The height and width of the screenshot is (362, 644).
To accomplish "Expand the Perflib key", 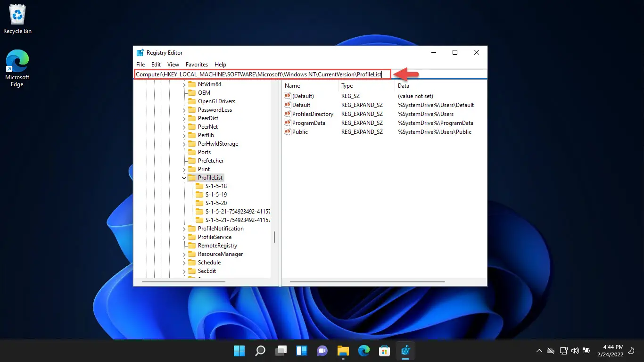I will 184,135.
